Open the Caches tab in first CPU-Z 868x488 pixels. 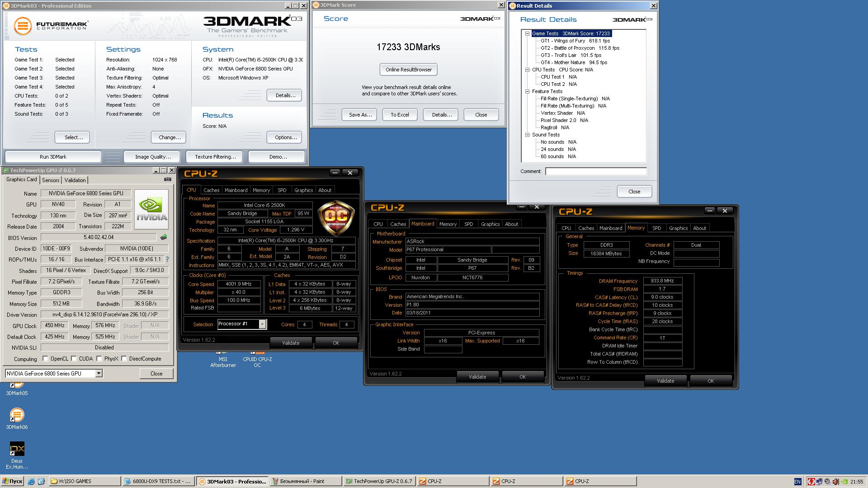tap(211, 190)
